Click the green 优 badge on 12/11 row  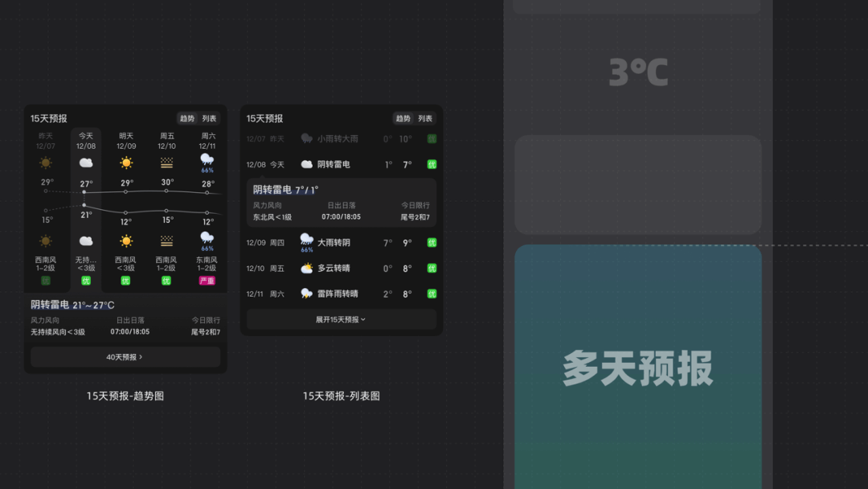click(432, 294)
